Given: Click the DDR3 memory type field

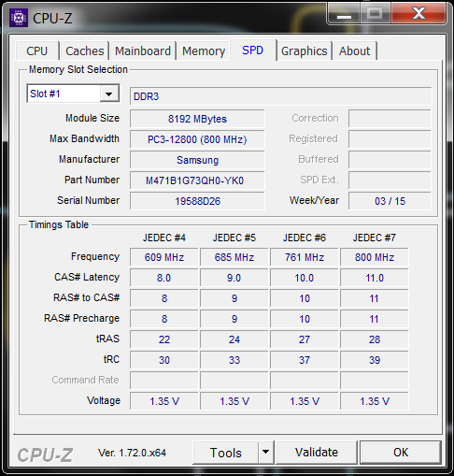Looking at the screenshot, I should pos(280,96).
